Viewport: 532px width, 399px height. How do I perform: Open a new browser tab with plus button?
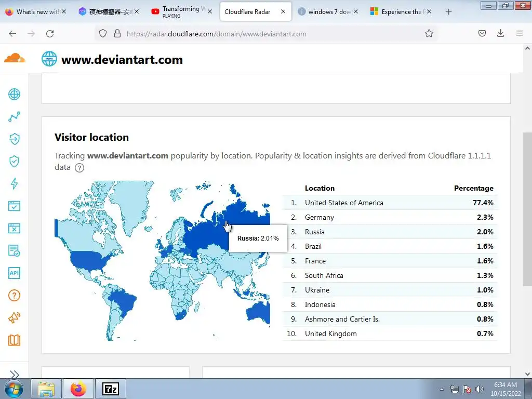tap(448, 12)
